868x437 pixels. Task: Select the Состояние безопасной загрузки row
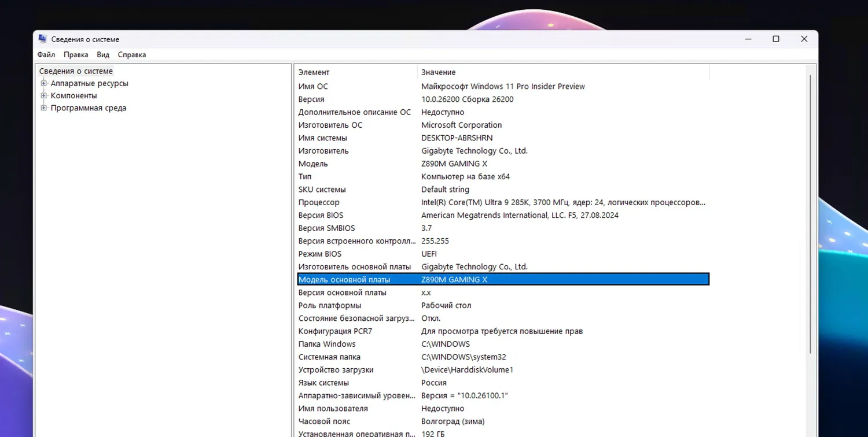[x=503, y=319]
